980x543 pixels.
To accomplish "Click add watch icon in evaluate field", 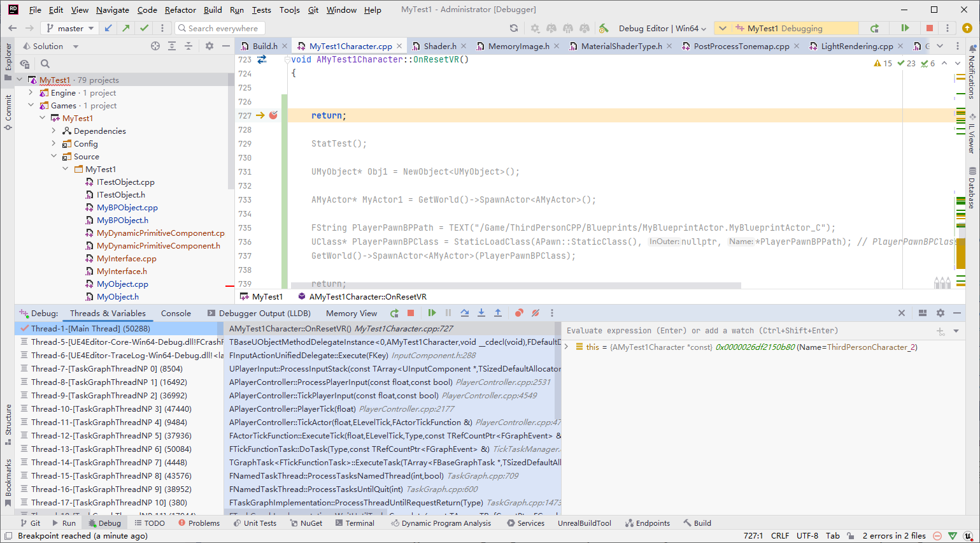I will (941, 331).
